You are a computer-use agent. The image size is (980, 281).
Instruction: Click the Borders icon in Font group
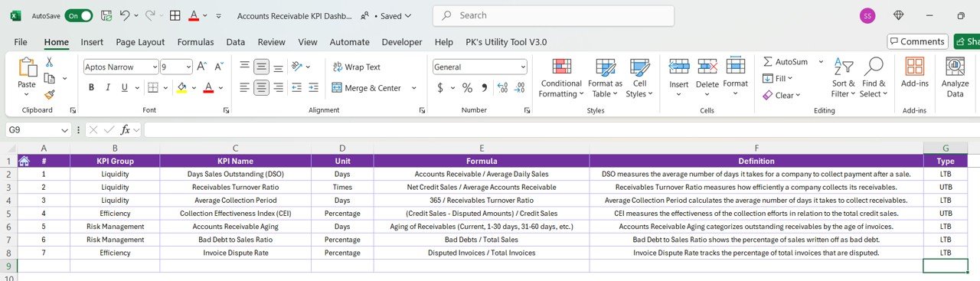coord(153,88)
